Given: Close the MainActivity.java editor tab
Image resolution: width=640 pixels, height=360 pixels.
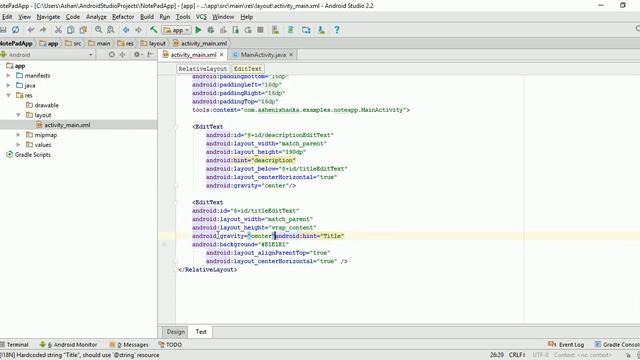Looking at the screenshot, I should pyautogui.click(x=291, y=55).
